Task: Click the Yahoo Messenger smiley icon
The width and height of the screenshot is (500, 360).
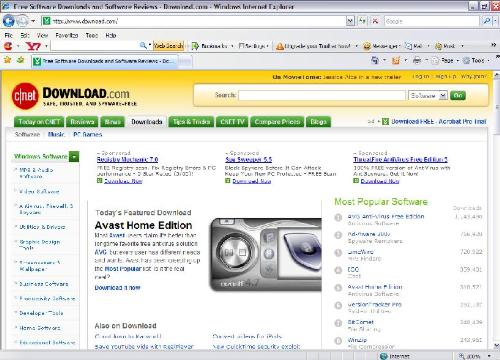Action: pyautogui.click(x=367, y=46)
